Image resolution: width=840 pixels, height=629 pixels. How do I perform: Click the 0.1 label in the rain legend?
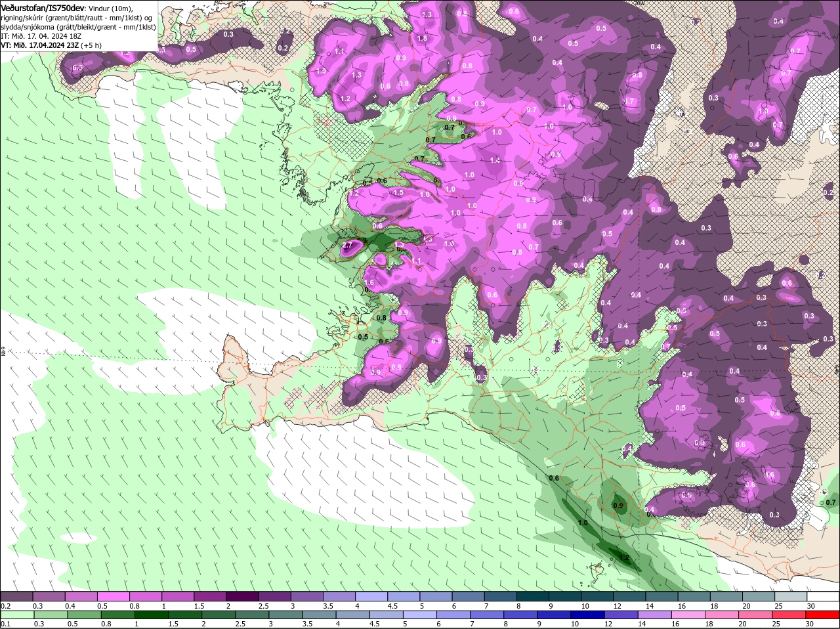tap(5, 624)
